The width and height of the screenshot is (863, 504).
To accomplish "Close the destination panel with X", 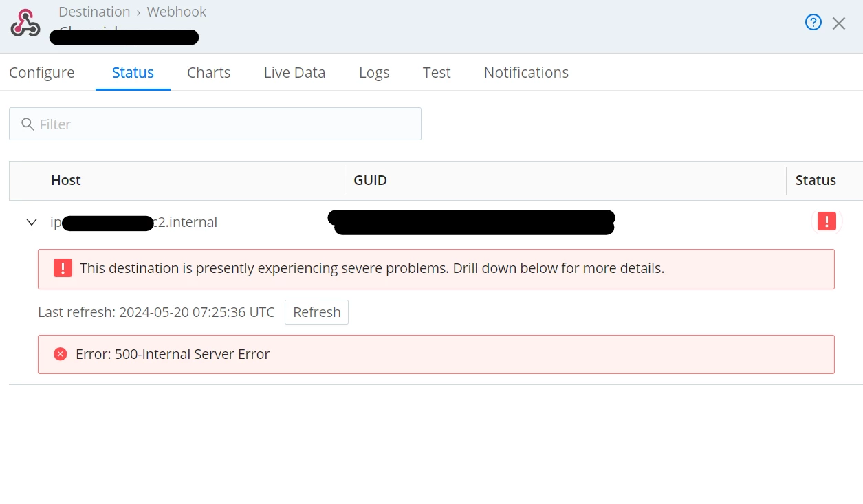I will (839, 23).
